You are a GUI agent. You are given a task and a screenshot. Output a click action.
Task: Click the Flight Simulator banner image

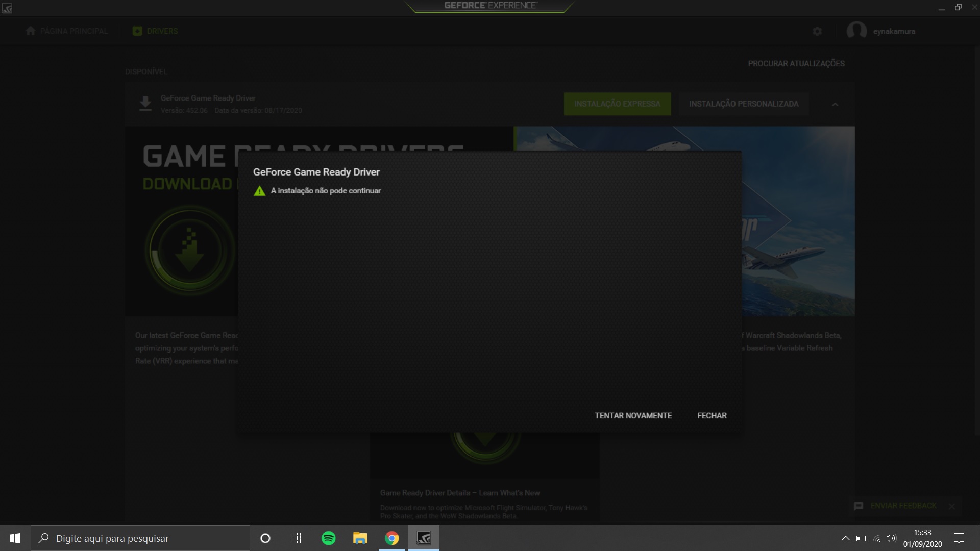click(x=798, y=221)
